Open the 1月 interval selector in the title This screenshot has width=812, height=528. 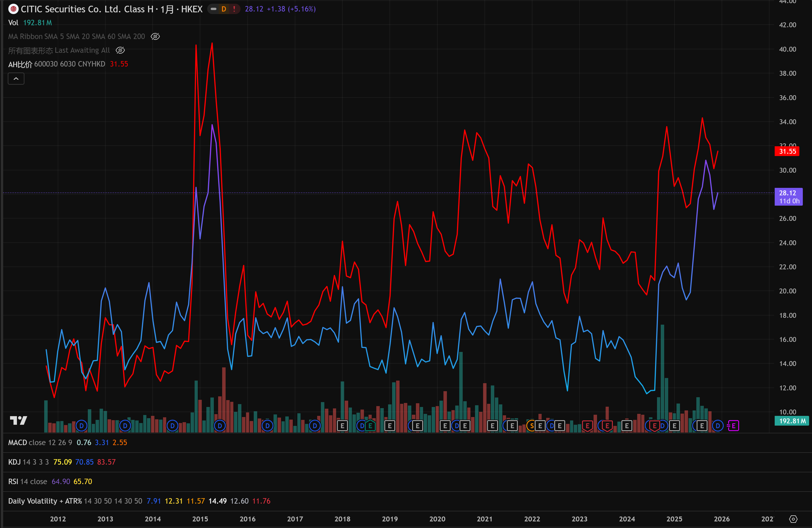pyautogui.click(x=167, y=9)
